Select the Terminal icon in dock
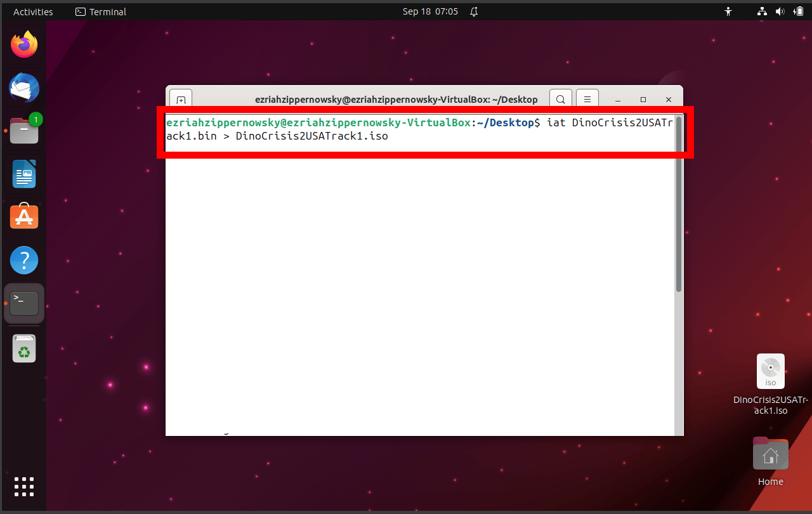The image size is (812, 514). pyautogui.click(x=24, y=303)
